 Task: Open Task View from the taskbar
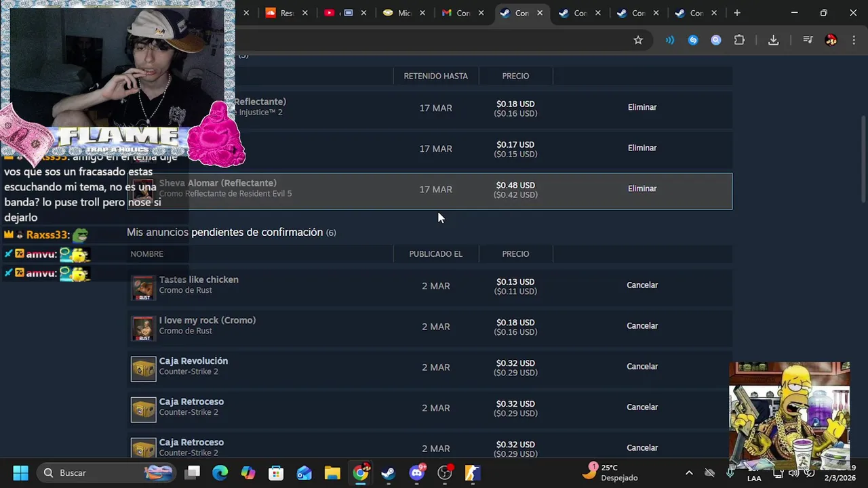[x=193, y=472]
